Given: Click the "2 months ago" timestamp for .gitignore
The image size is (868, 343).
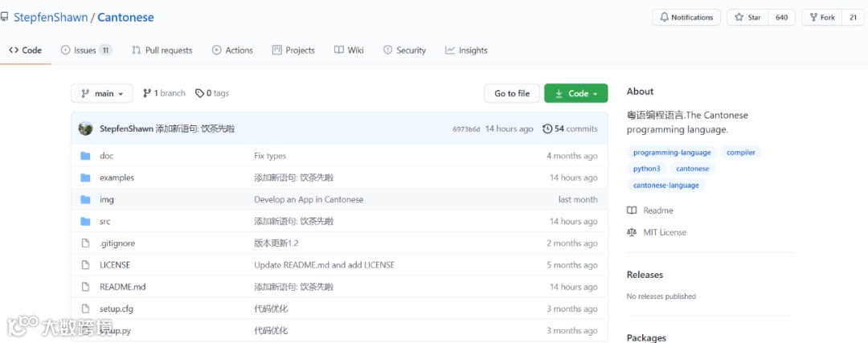Looking at the screenshot, I should 572,243.
